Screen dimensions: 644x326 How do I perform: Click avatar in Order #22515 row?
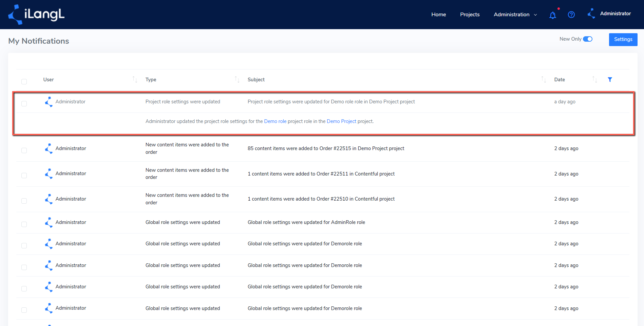(x=49, y=148)
